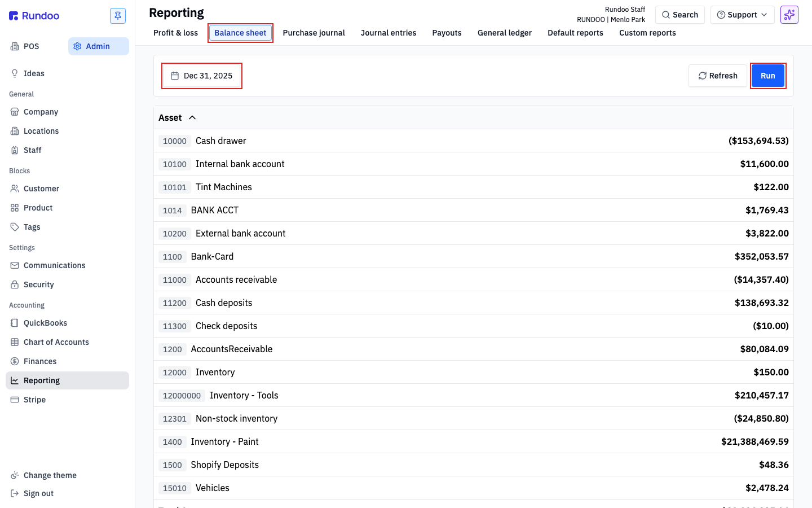Click the Sign out arrow icon
Image resolution: width=812 pixels, height=508 pixels.
(15, 493)
